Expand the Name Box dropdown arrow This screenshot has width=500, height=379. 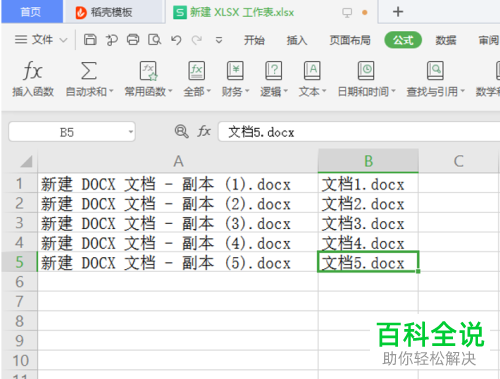(131, 132)
